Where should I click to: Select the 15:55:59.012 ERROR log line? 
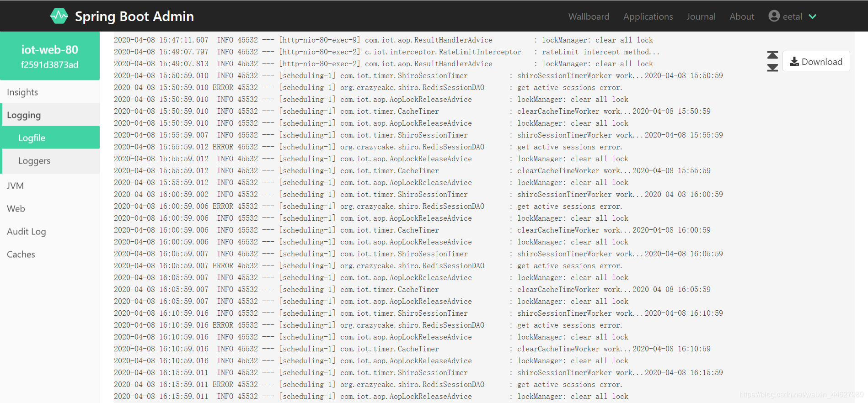368,147
